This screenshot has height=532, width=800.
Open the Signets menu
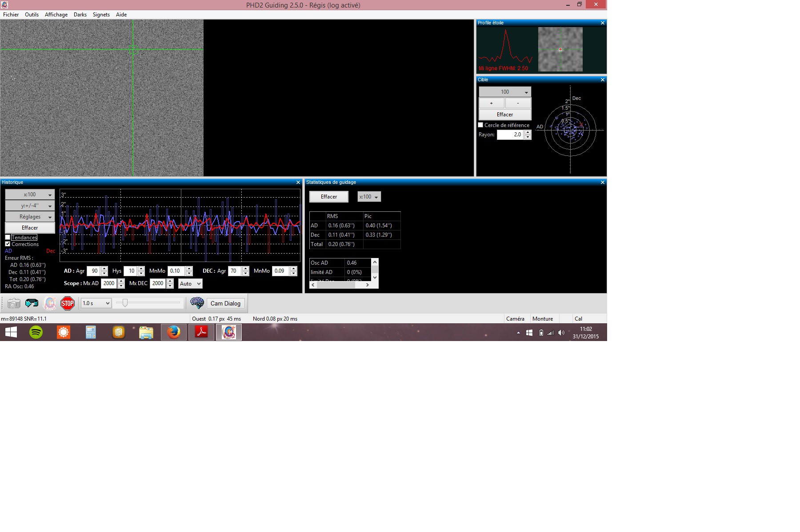click(101, 15)
